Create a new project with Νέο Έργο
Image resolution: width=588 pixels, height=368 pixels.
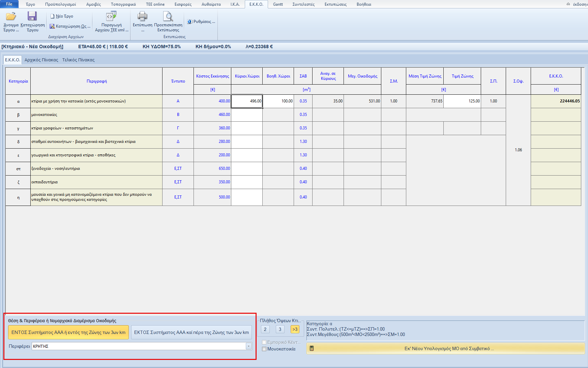pos(62,16)
